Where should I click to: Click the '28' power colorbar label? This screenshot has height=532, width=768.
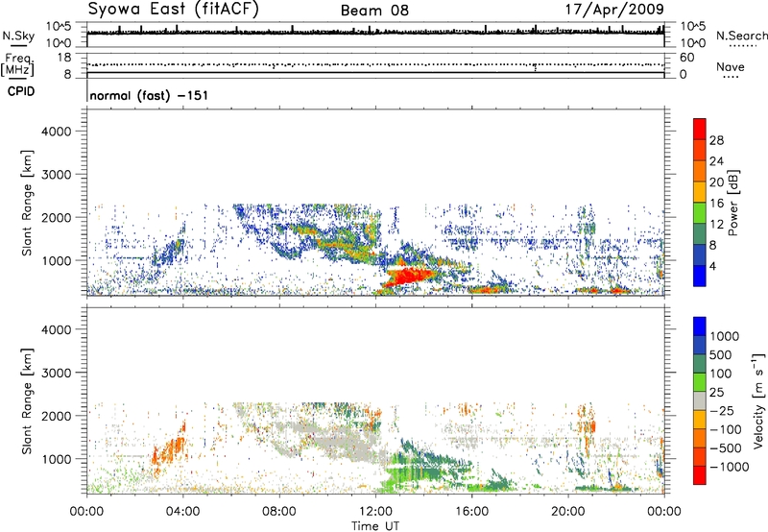716,140
